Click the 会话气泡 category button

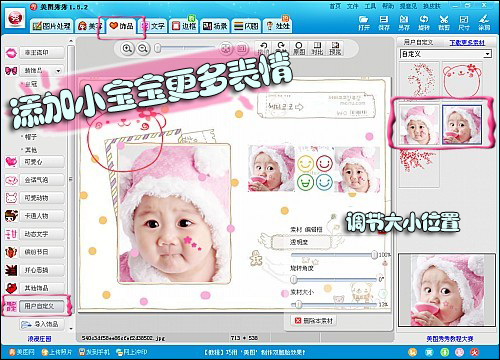tap(42, 180)
